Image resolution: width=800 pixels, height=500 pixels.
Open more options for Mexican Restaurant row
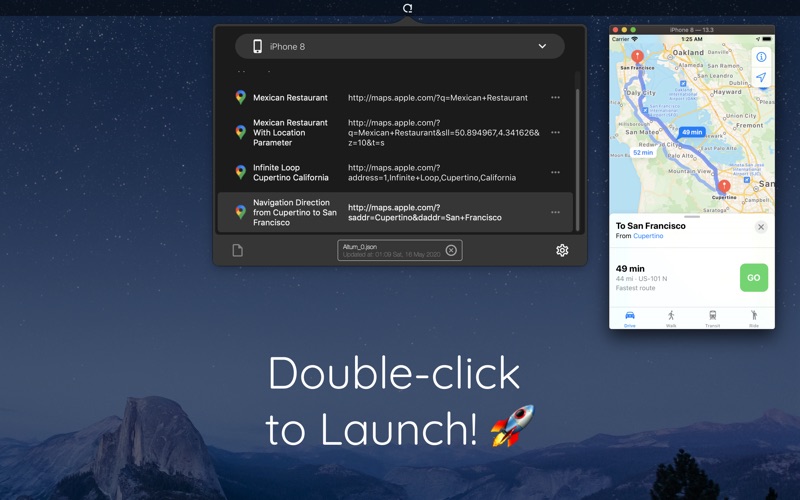[x=555, y=97]
